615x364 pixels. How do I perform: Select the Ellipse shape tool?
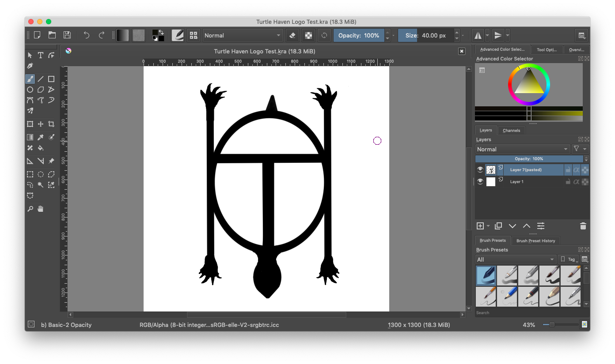(30, 90)
